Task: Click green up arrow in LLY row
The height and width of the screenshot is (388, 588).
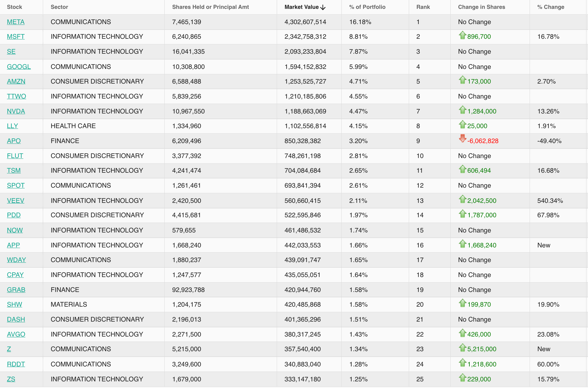Action: 462,125
